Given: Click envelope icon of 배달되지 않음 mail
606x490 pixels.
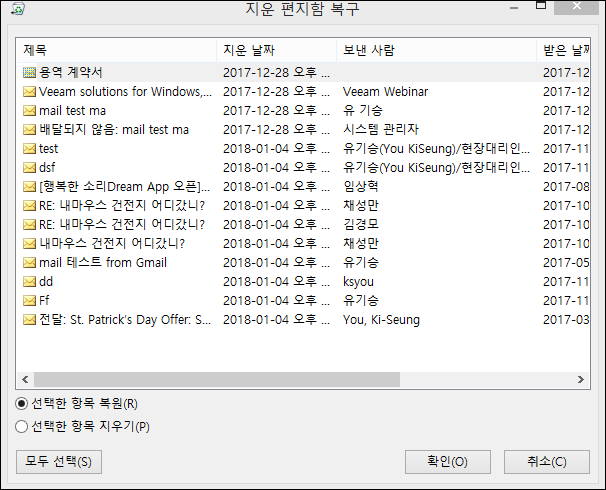Looking at the screenshot, I should coord(29,129).
